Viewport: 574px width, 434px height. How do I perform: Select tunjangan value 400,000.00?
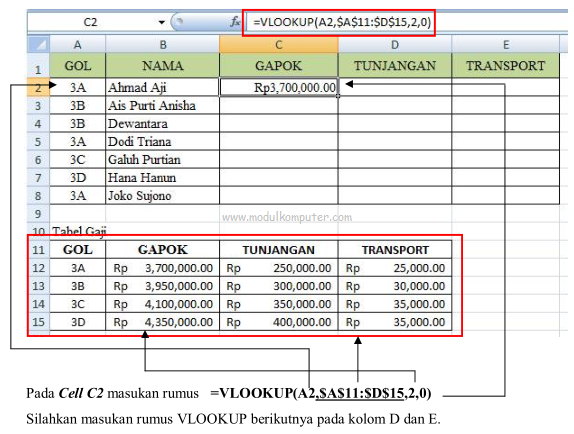coord(279,322)
